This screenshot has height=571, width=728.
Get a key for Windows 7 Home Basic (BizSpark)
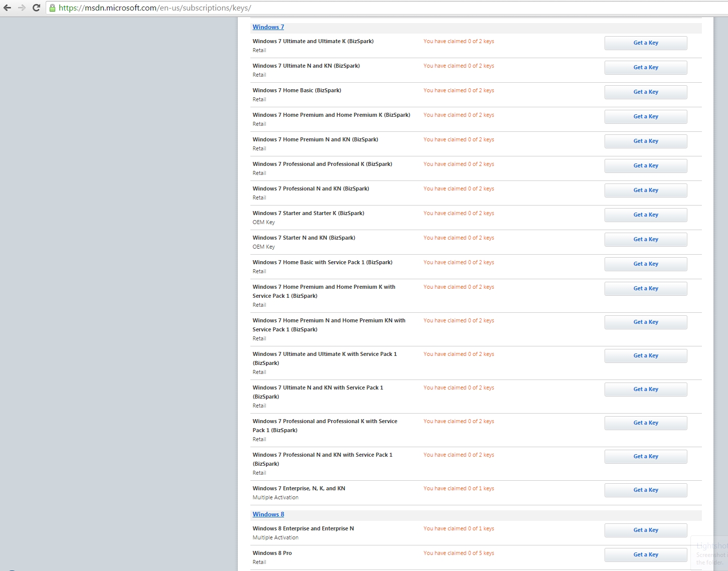point(646,92)
